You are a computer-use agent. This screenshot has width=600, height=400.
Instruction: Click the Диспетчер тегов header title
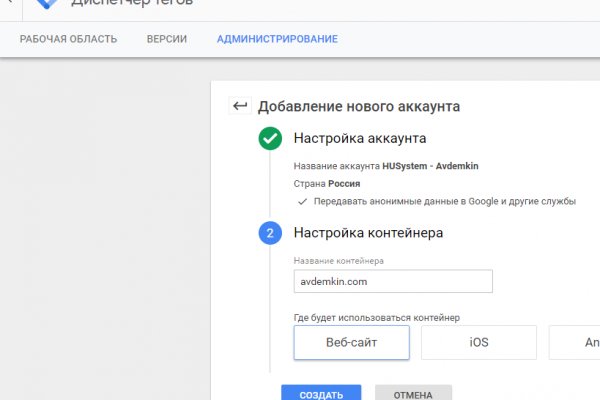click(132, 4)
